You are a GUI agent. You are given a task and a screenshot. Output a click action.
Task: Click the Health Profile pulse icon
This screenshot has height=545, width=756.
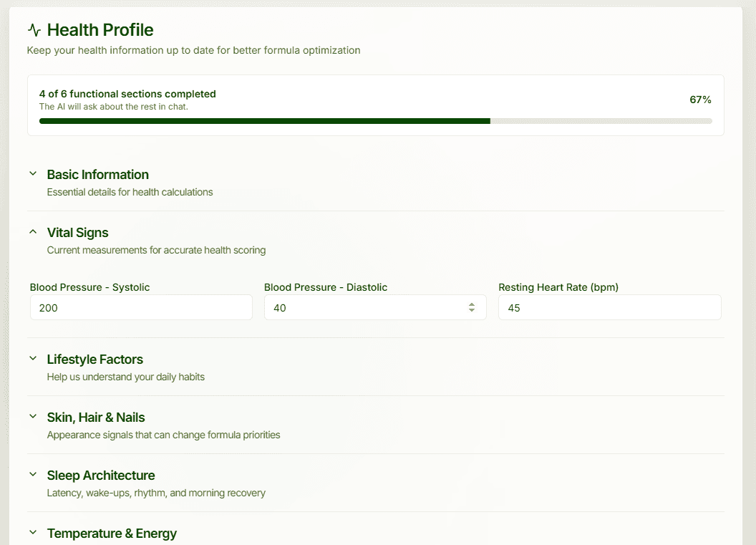point(34,30)
